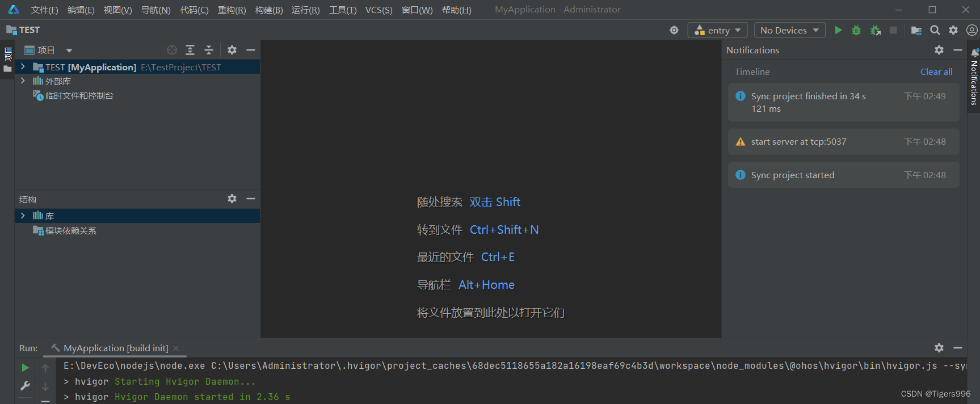Hide the Notifications panel
Viewport: 980px width, 404px height.
pyautogui.click(x=958, y=50)
